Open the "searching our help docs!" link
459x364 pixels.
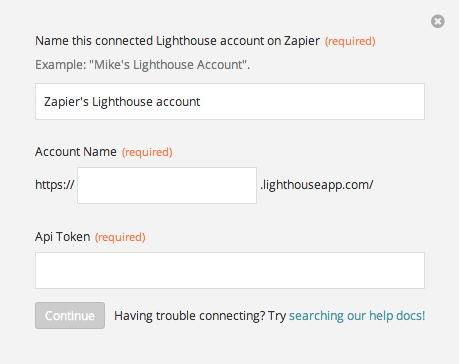click(357, 316)
